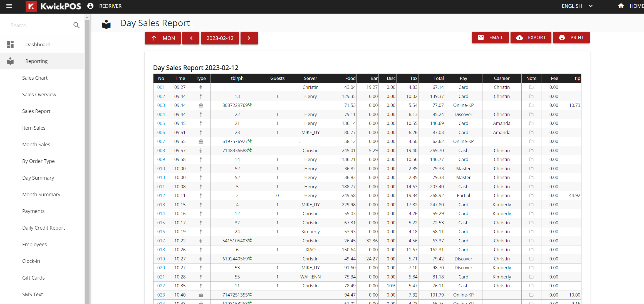Viewport: 644px width, 304px height.
Task: Click the MON up-arrow button
Action: 163,38
